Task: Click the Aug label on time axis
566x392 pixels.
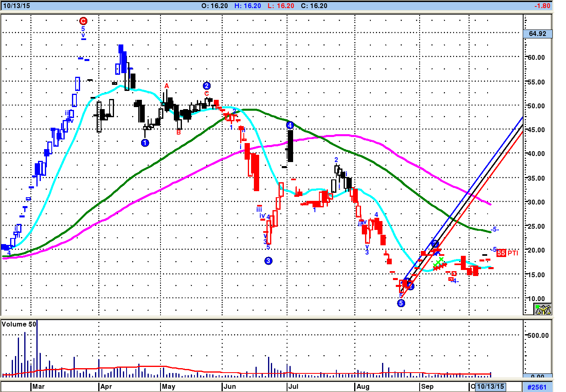Action: click(x=363, y=386)
